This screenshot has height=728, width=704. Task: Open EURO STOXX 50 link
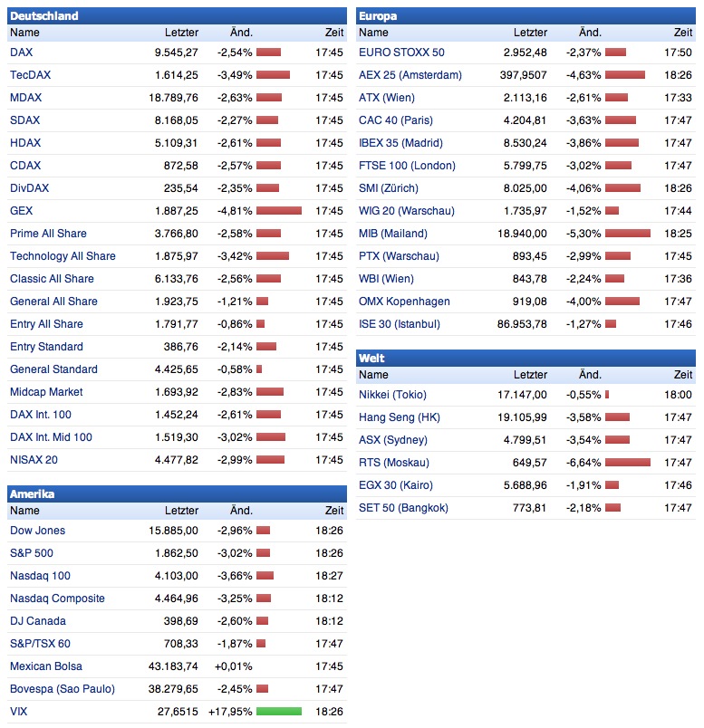(401, 53)
